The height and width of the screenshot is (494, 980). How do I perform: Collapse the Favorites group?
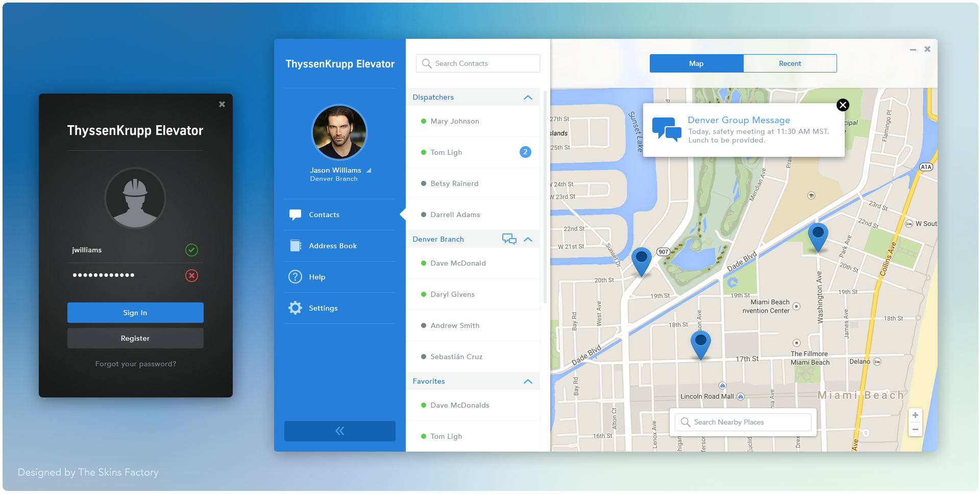(528, 381)
